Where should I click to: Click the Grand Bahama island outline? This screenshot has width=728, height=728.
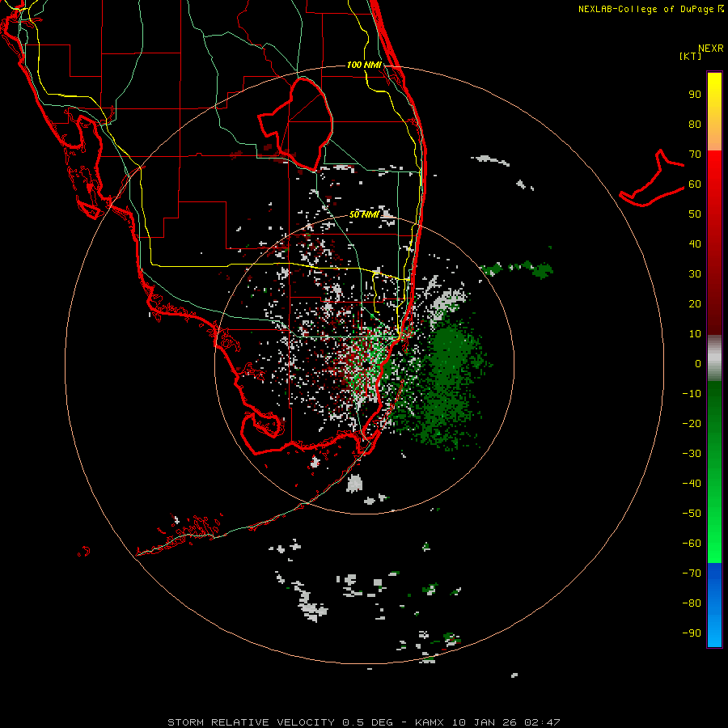click(652, 179)
